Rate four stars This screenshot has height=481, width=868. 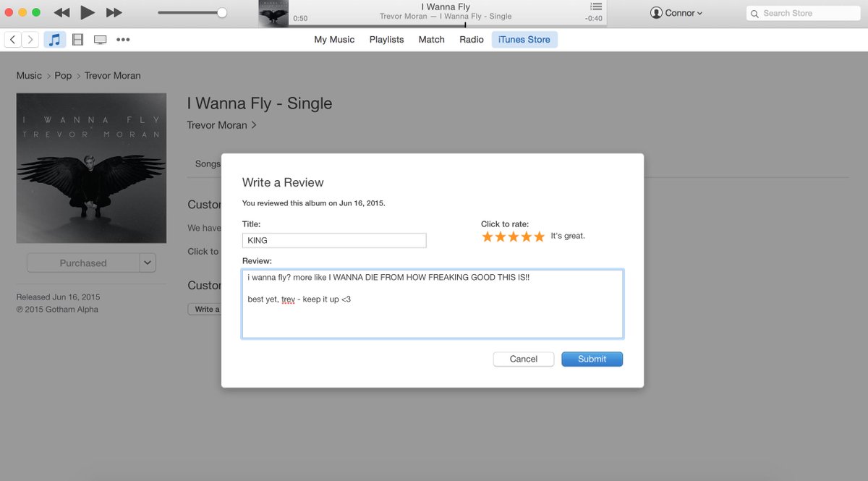(526, 237)
